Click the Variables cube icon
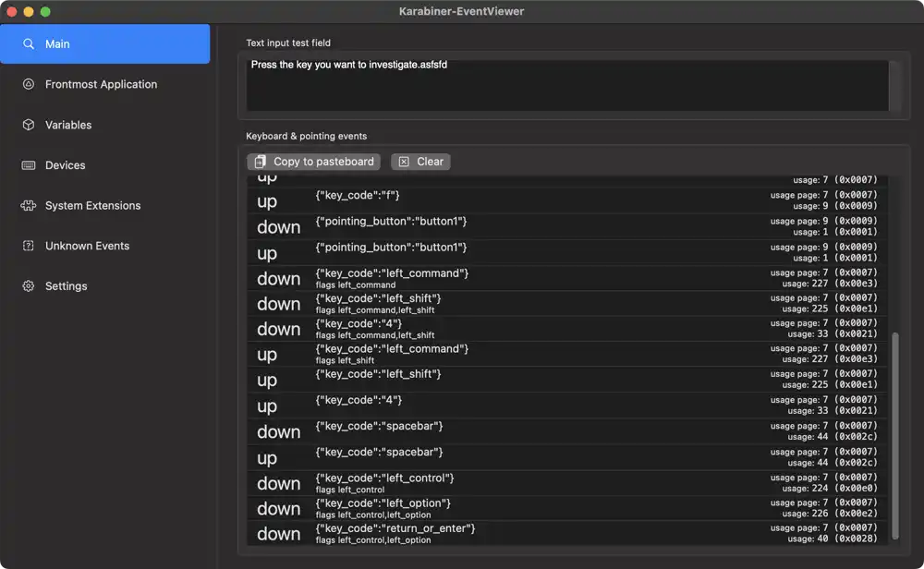The width and height of the screenshot is (924, 569). click(29, 125)
